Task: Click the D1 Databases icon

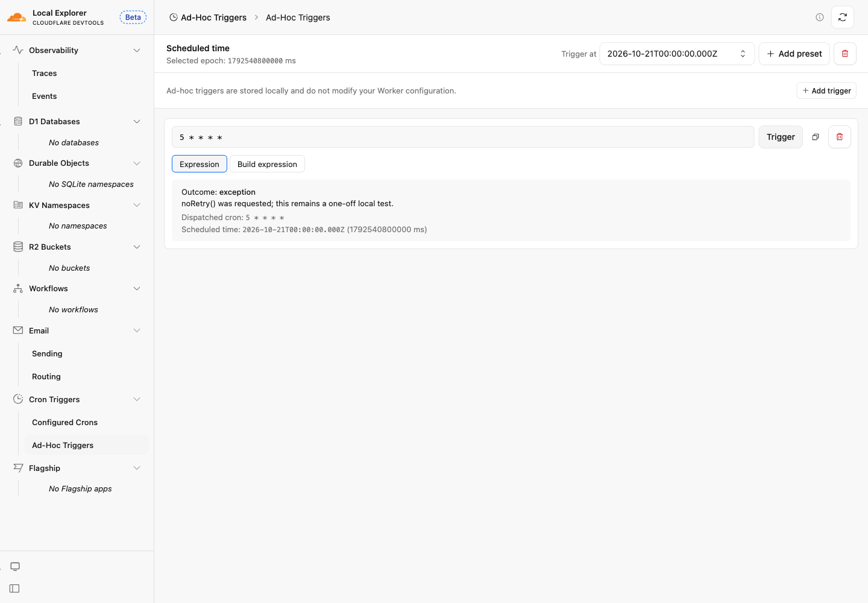Action: [x=18, y=121]
